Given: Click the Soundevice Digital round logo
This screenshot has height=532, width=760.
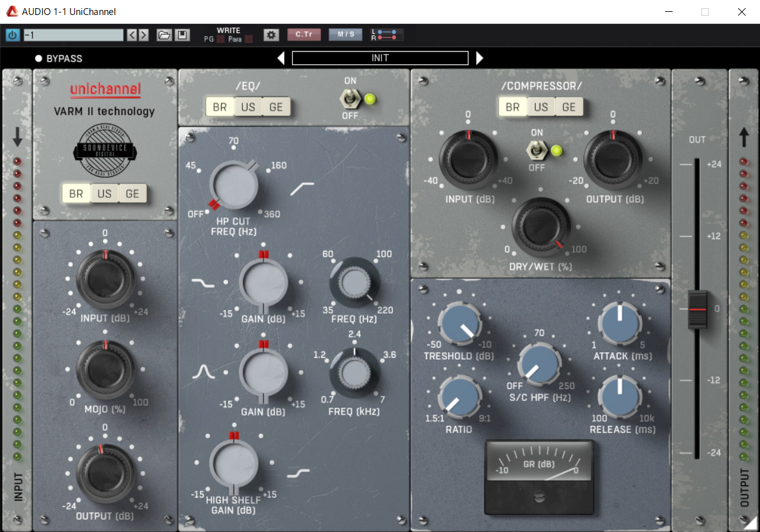Looking at the screenshot, I should (104, 150).
